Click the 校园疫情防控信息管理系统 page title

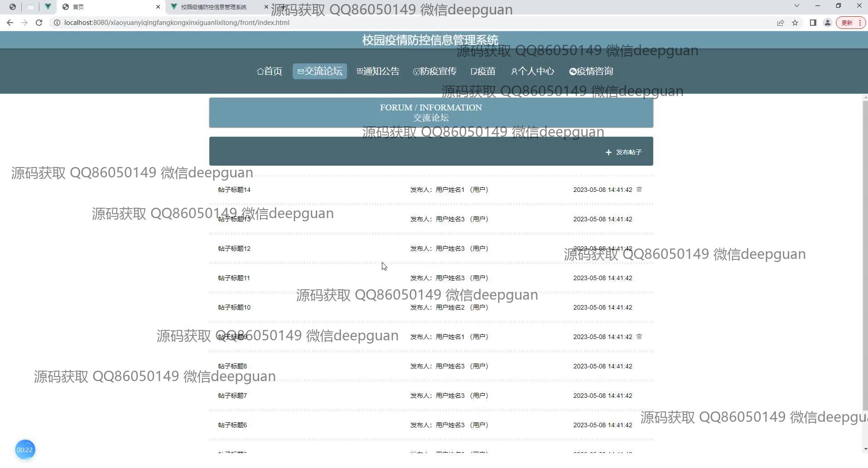(x=430, y=40)
